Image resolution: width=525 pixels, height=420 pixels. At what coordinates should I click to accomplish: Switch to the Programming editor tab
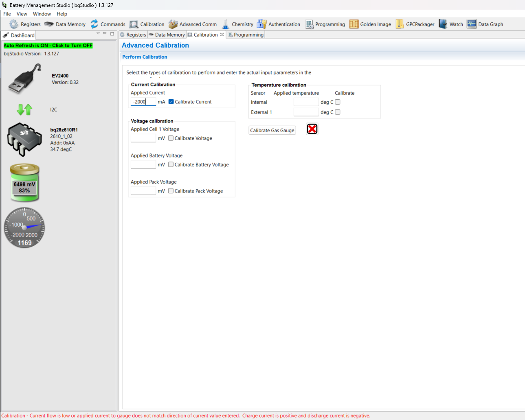click(x=246, y=35)
